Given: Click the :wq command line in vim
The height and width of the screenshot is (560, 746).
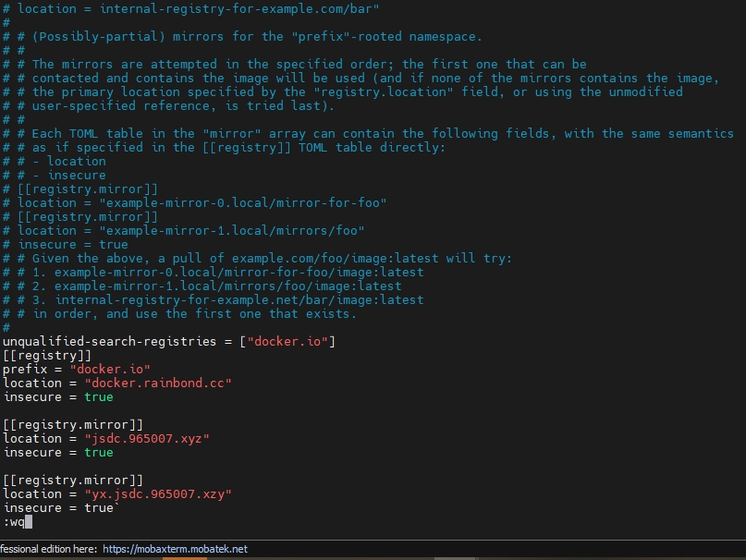Looking at the screenshot, I should (x=14, y=522).
